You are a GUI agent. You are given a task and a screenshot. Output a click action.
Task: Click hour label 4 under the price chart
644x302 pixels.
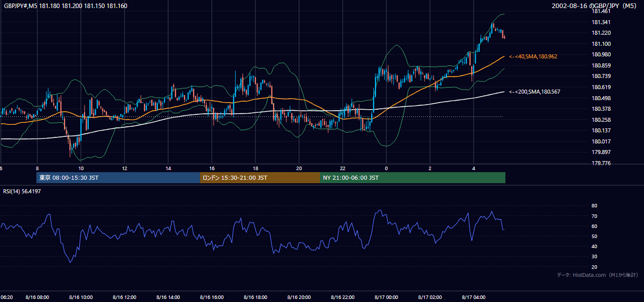(474, 169)
